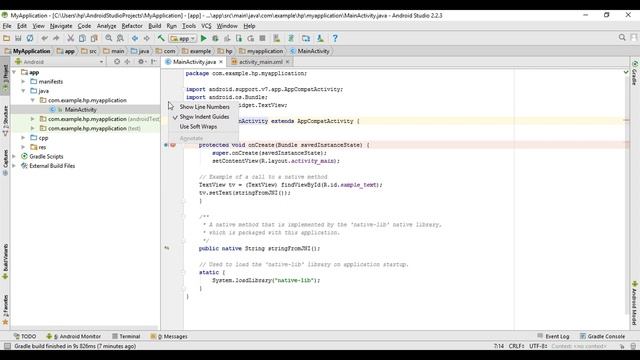Click the CRLF line separator indicator
The width and height of the screenshot is (640, 360).
pyautogui.click(x=516, y=346)
